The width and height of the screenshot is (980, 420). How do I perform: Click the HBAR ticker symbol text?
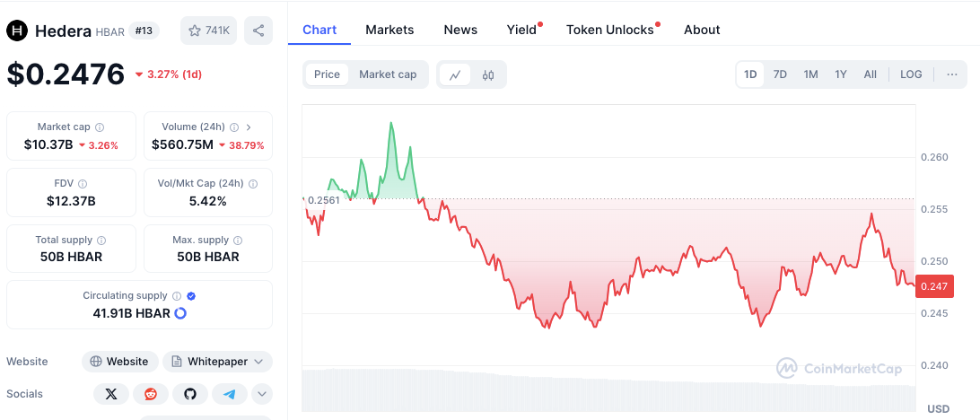(110, 31)
